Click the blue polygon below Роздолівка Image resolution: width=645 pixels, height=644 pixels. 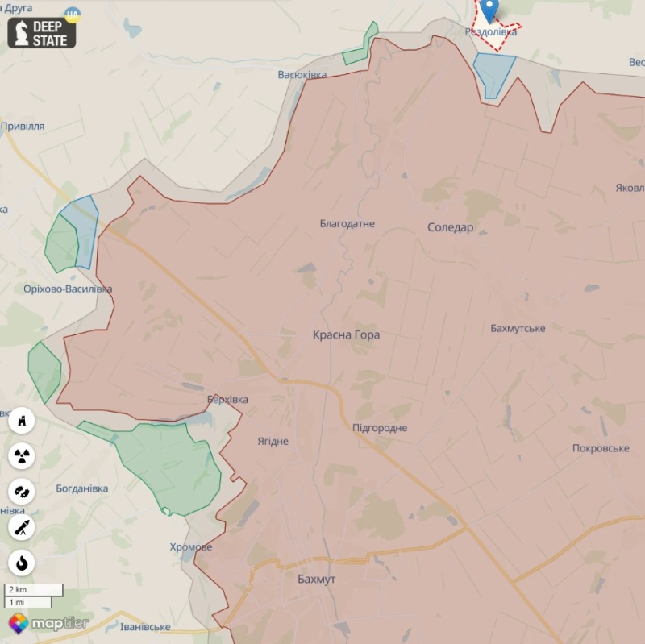pos(492,73)
